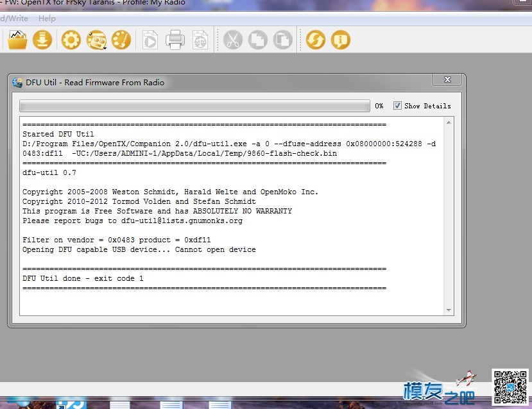
Task: Open the orange info bubble About icon
Action: (x=341, y=40)
